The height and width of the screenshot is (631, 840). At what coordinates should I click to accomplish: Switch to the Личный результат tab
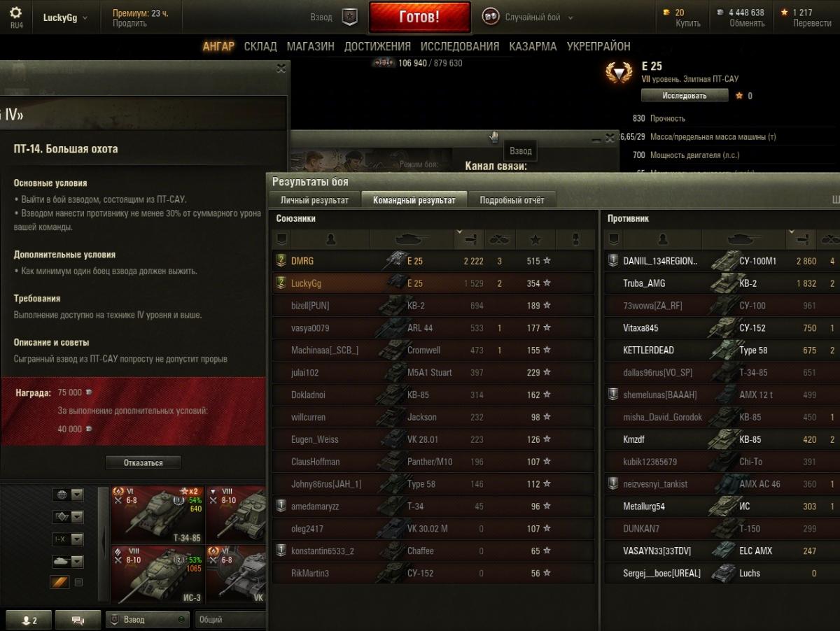point(314,200)
